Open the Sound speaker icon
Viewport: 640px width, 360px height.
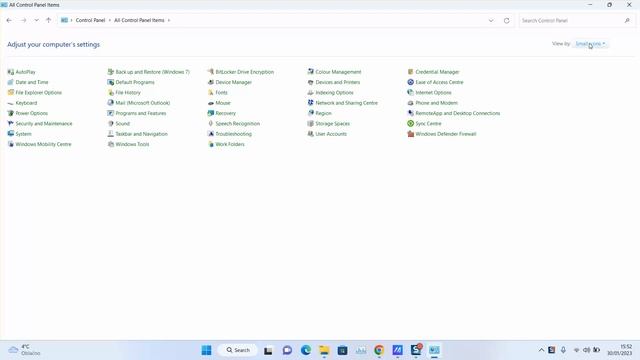111,123
